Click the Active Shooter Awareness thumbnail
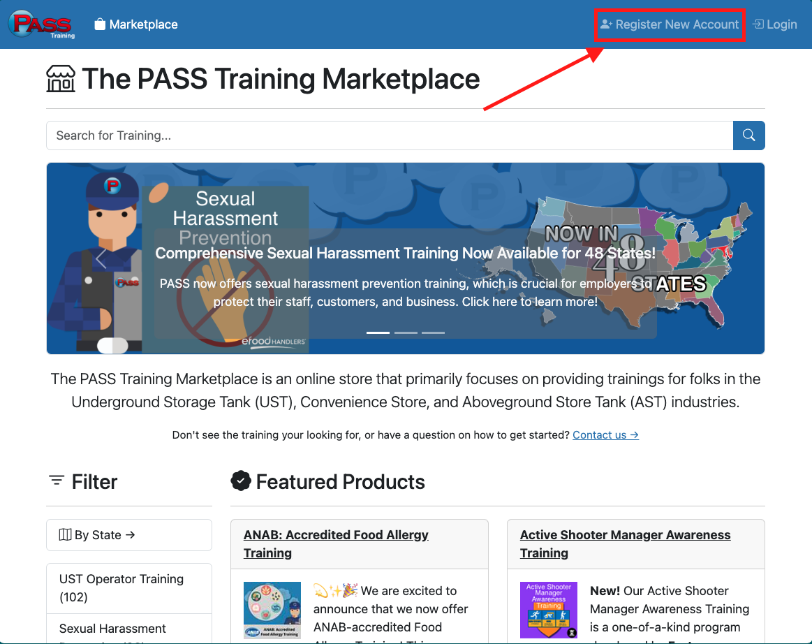The width and height of the screenshot is (812, 644). click(548, 610)
